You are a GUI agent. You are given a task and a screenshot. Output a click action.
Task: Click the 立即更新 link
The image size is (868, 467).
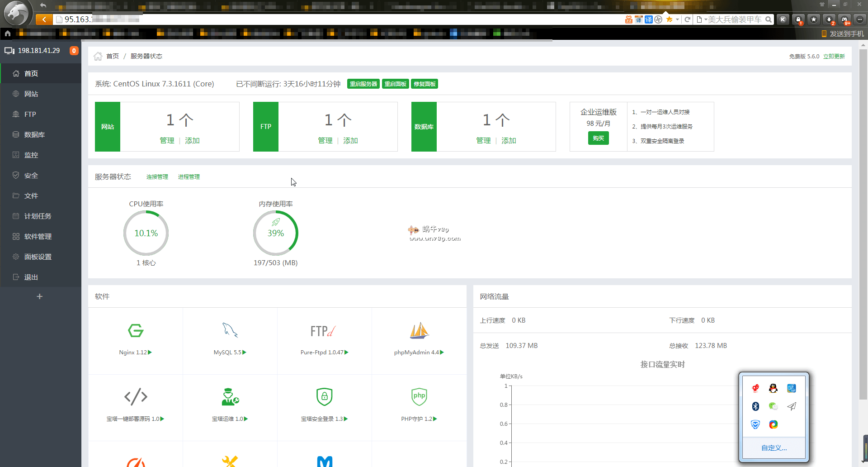(x=834, y=57)
